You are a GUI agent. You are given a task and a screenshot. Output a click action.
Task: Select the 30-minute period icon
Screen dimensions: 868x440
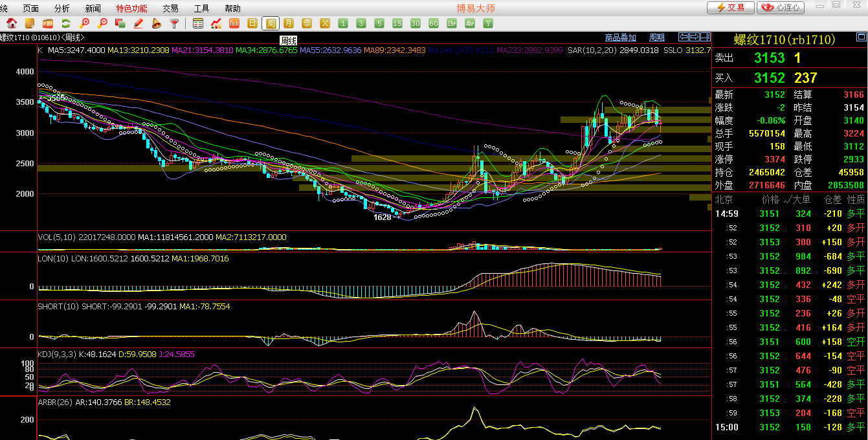click(x=416, y=23)
